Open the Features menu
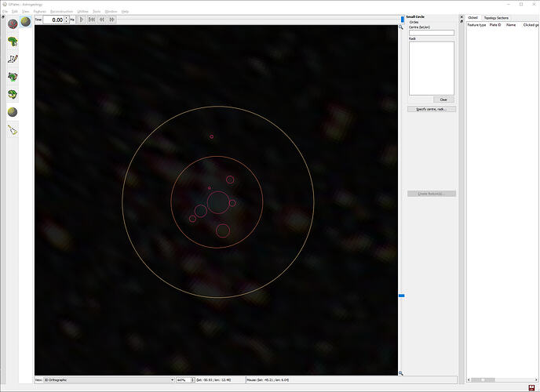 [x=39, y=12]
